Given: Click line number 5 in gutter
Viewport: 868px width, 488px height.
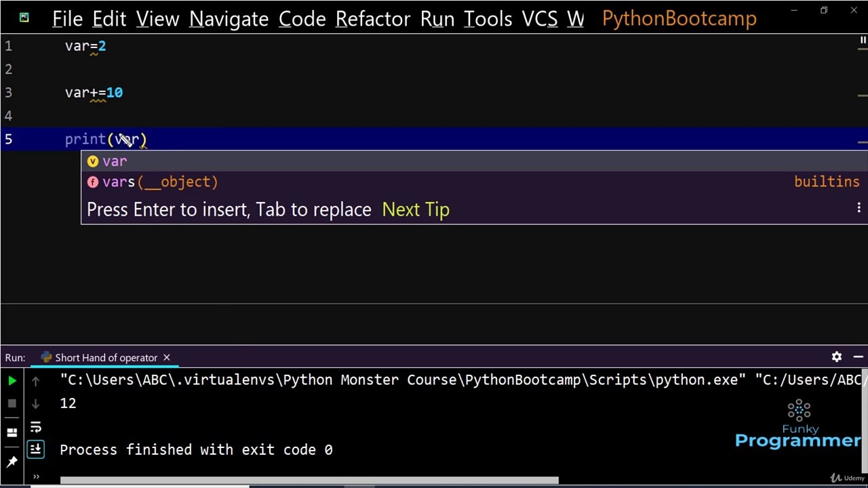Looking at the screenshot, I should (x=8, y=140).
